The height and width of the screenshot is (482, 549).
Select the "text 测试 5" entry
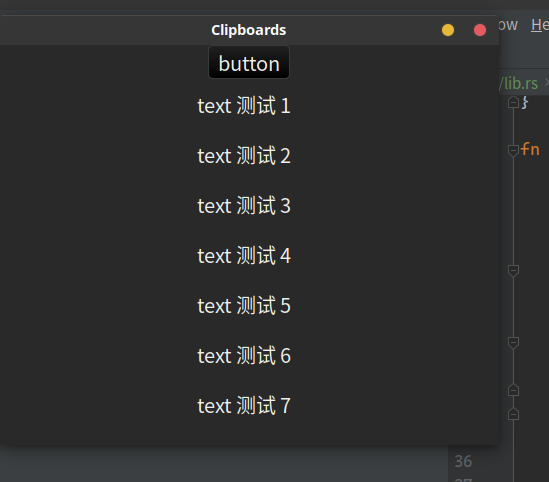click(244, 306)
